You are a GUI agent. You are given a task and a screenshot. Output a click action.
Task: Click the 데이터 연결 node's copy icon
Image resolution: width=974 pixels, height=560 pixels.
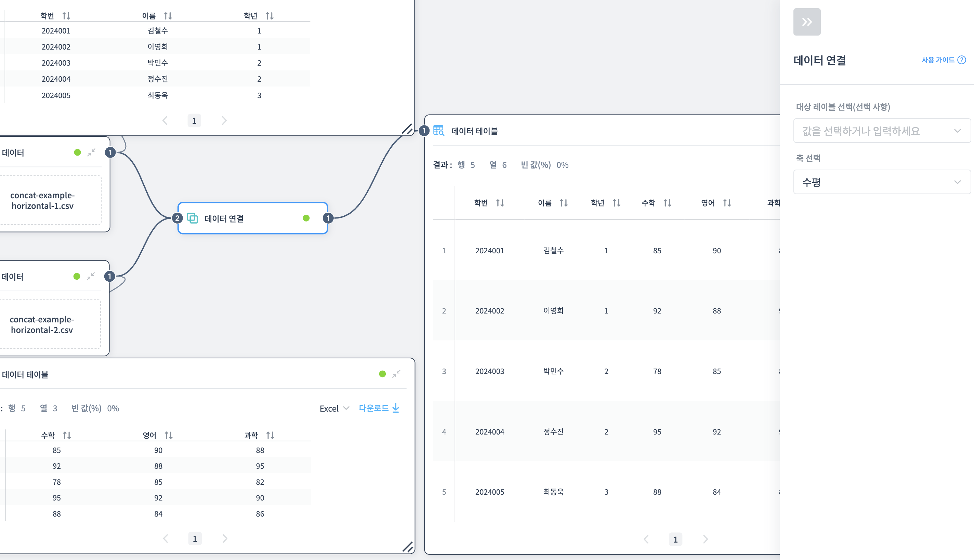click(x=192, y=218)
